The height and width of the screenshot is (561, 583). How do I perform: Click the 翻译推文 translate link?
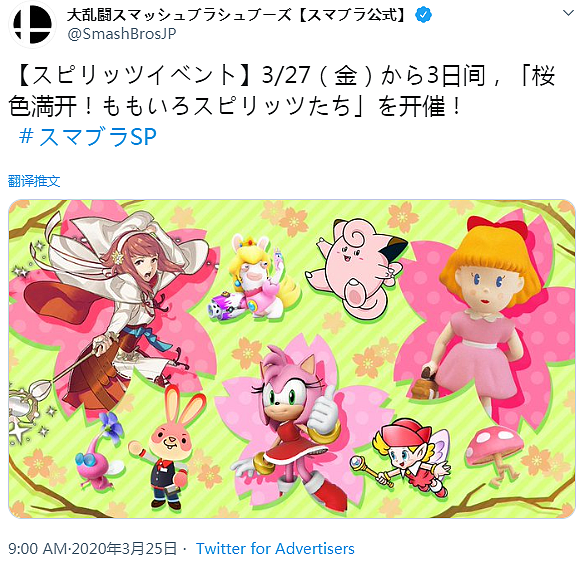coord(34,181)
